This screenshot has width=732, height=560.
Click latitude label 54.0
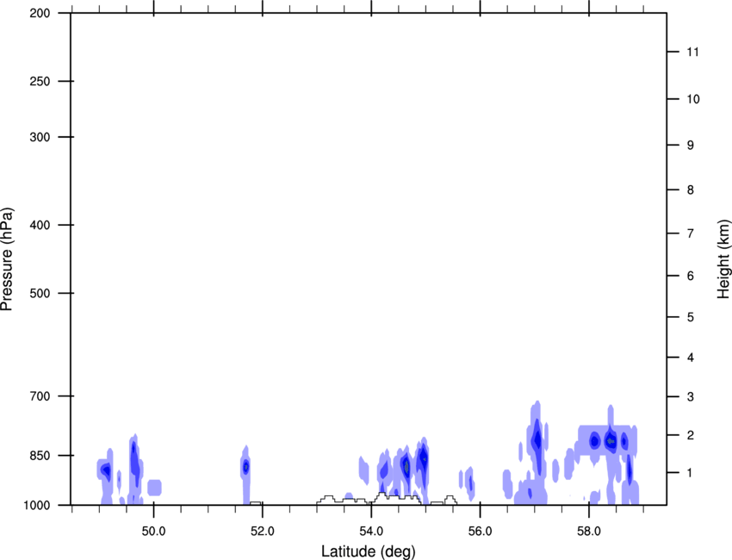[371, 531]
